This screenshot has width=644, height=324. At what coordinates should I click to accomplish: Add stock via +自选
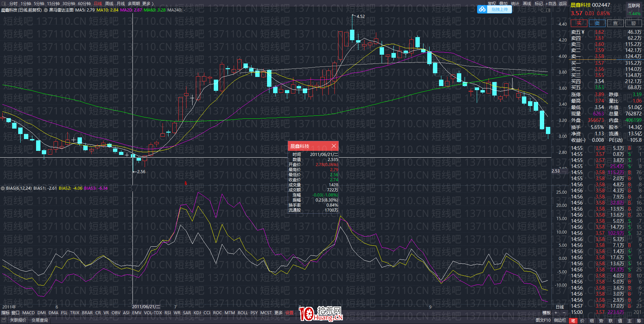(x=551, y=4)
